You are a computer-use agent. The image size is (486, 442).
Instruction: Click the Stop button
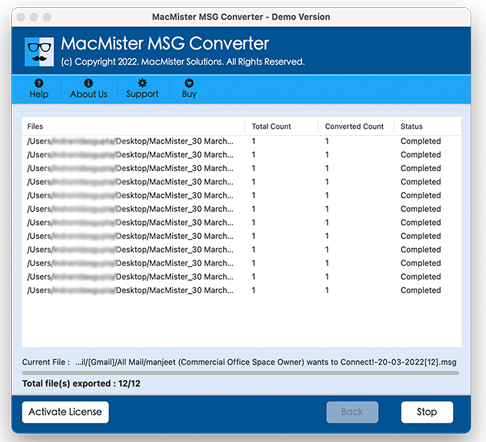tap(427, 412)
